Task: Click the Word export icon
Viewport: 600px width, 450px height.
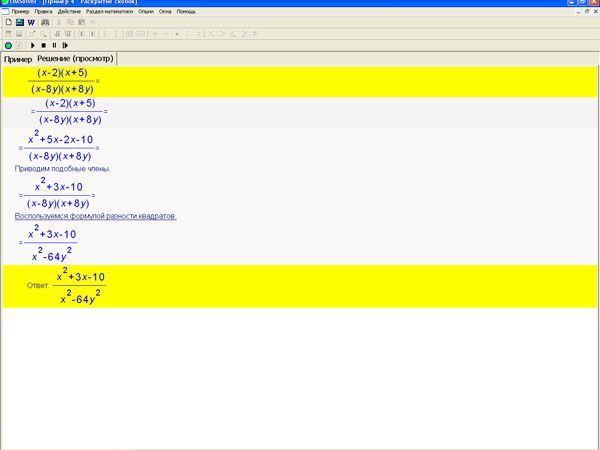Action: [x=31, y=21]
